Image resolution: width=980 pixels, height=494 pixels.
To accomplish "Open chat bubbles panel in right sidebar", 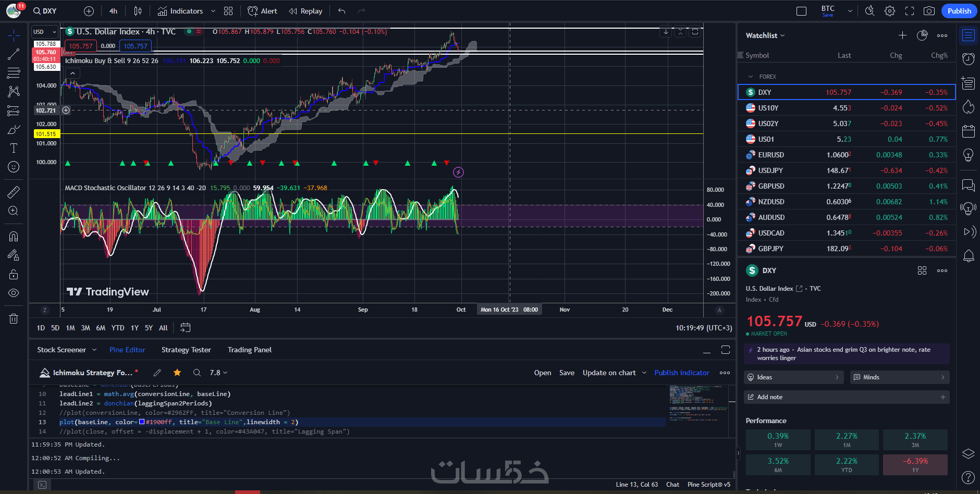I will click(969, 185).
